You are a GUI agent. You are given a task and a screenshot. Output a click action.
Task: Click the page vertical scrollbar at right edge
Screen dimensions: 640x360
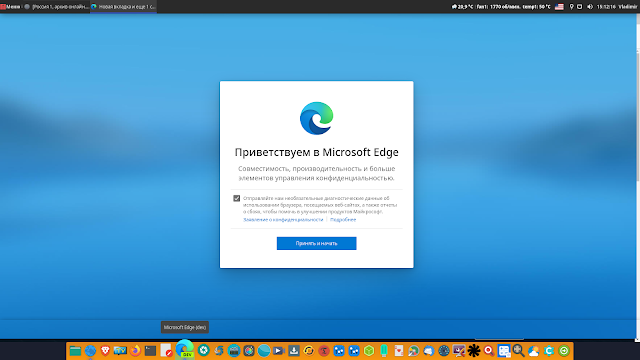click(638, 116)
